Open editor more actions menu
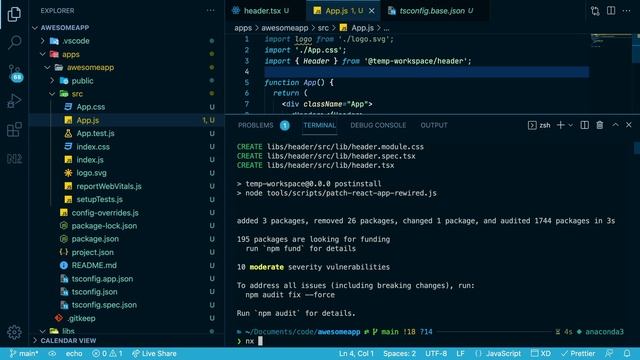Viewport: 640px width, 360px height. [x=627, y=11]
